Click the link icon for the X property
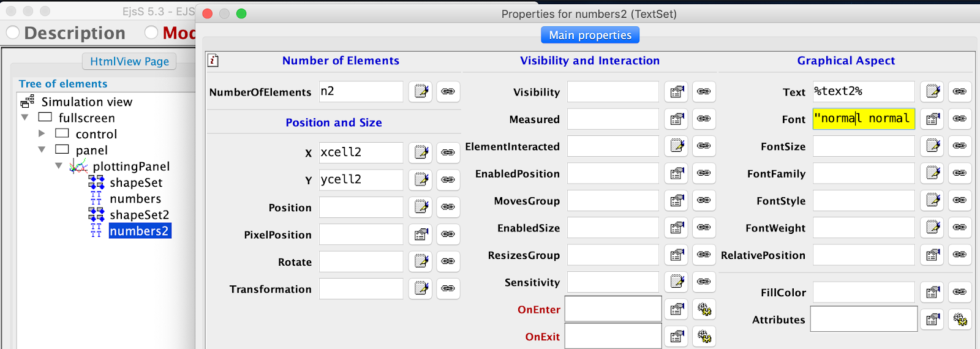Screen dimensions: 980x349 448,152
